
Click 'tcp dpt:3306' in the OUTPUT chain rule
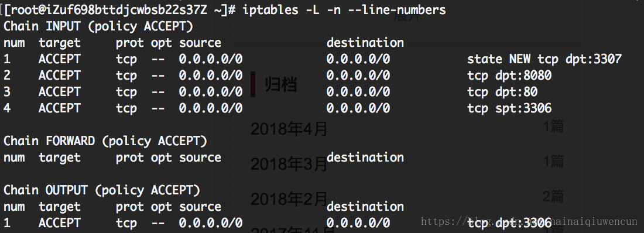tap(509, 223)
